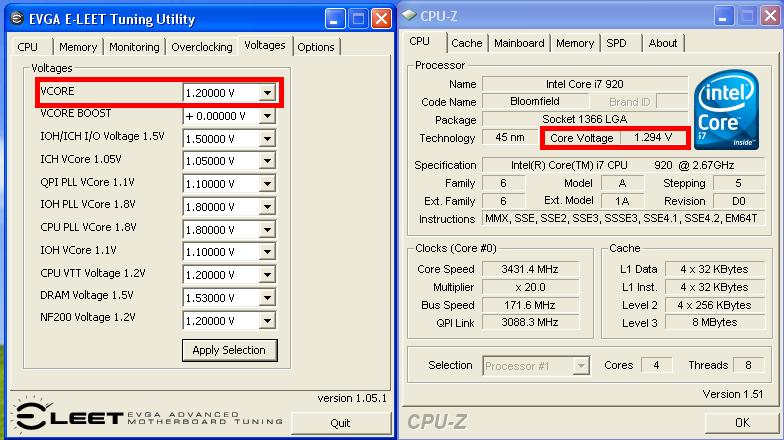Expand CPU PLL VCore 1.8V dropdown

268,230
